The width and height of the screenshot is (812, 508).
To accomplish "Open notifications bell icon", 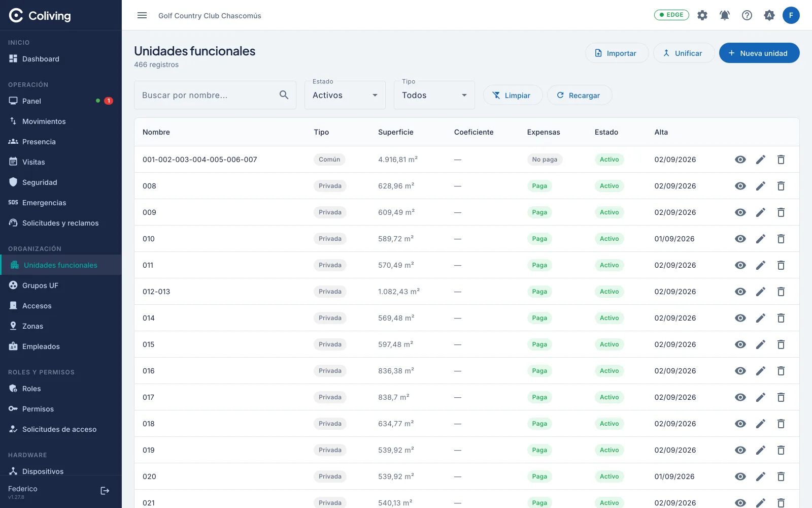I will coord(725,15).
